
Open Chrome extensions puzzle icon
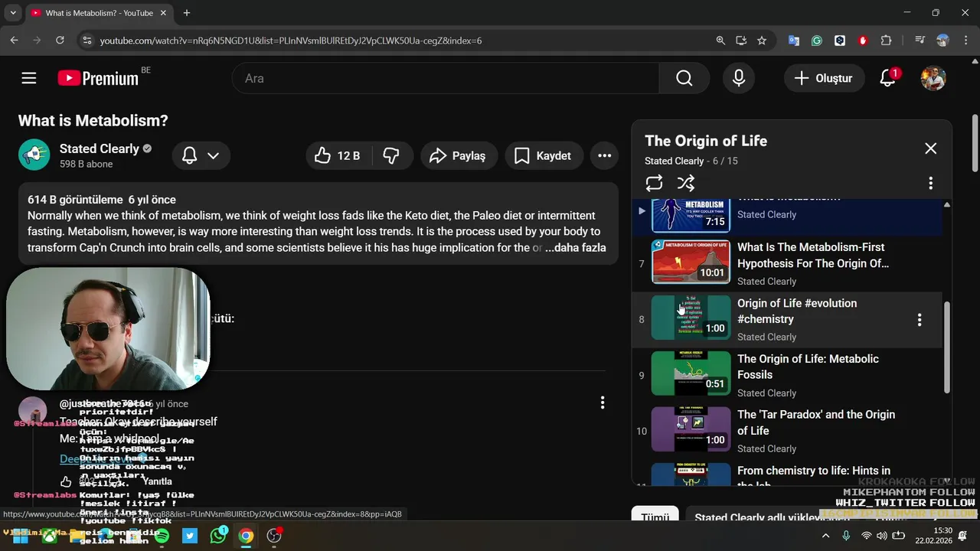(x=886, y=41)
